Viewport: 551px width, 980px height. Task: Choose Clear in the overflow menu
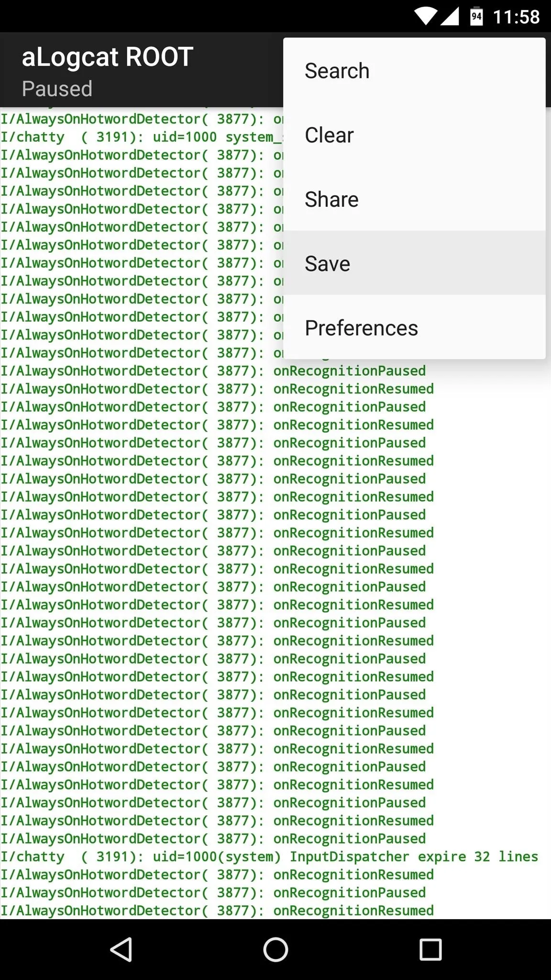[x=414, y=135]
